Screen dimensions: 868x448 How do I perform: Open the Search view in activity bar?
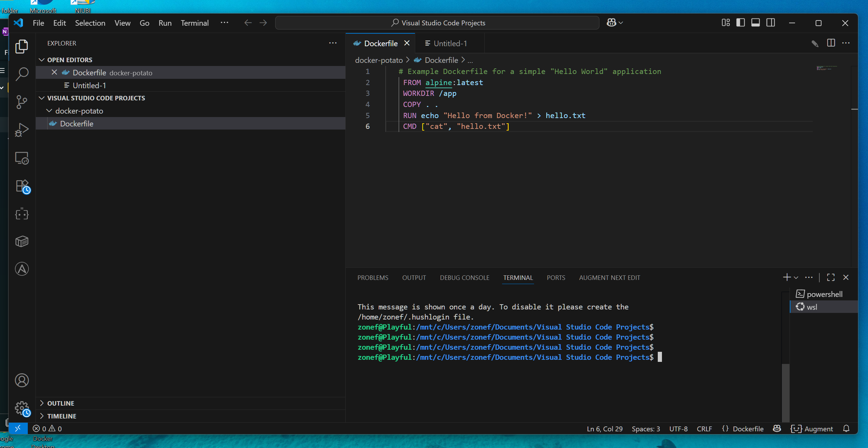[22, 74]
